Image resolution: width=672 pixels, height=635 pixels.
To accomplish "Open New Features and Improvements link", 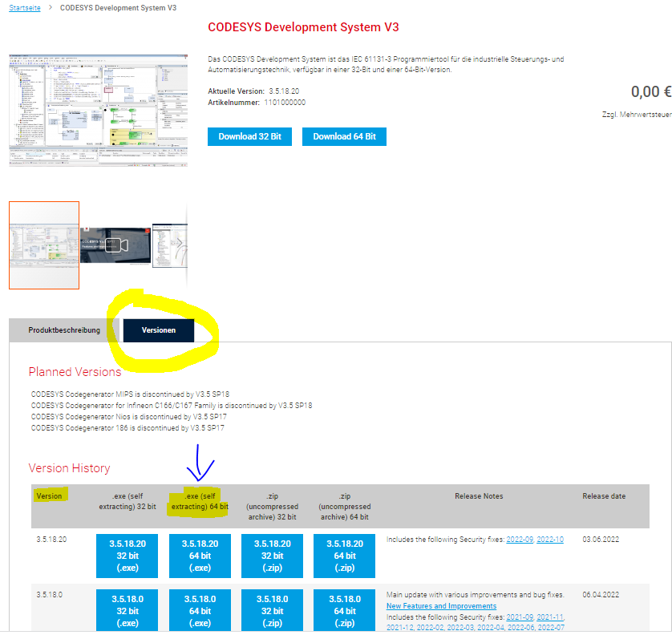I will [441, 606].
